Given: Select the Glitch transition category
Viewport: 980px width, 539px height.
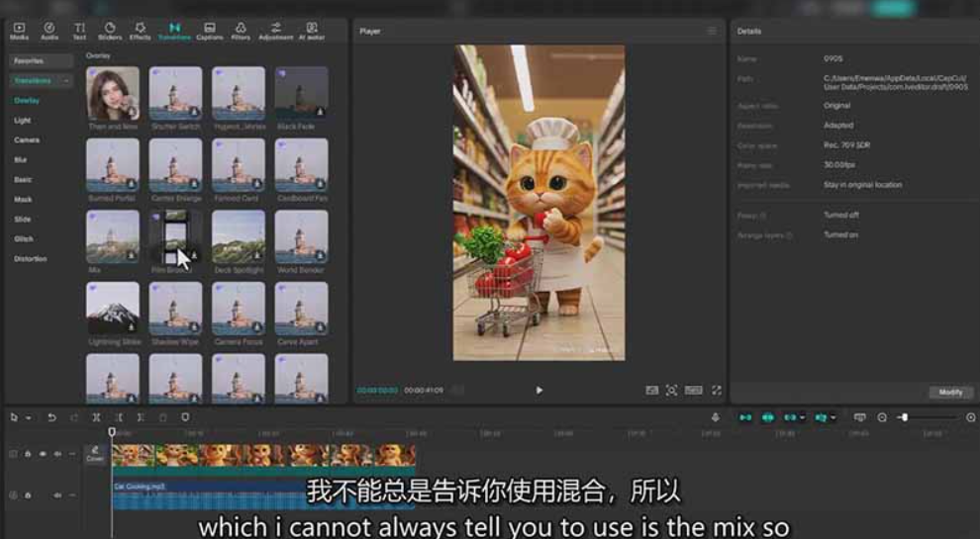Looking at the screenshot, I should point(24,238).
